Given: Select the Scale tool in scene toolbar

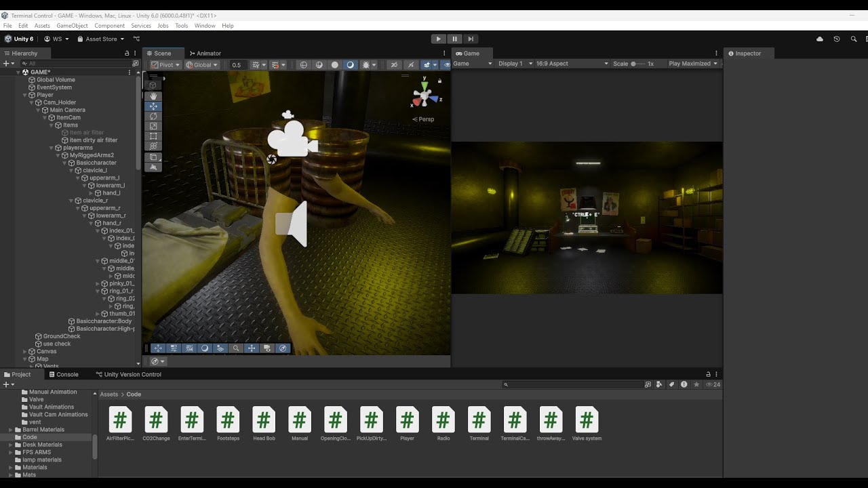Looking at the screenshot, I should click(153, 126).
